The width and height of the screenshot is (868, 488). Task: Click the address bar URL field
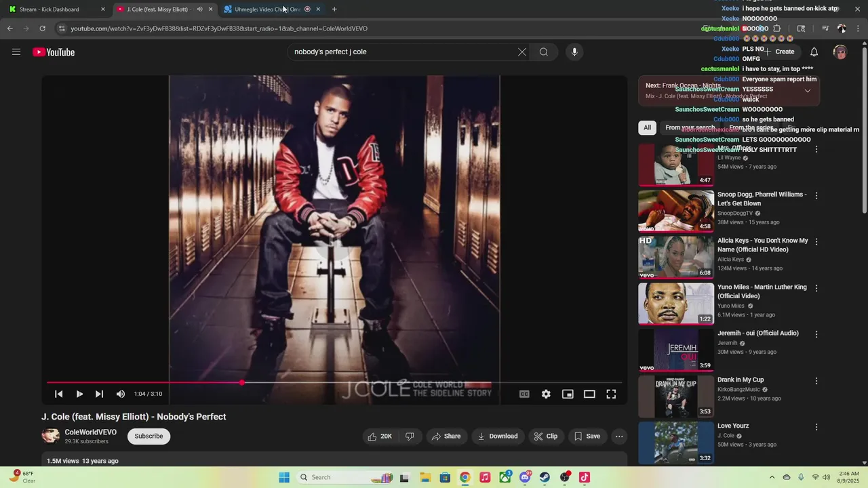point(380,28)
